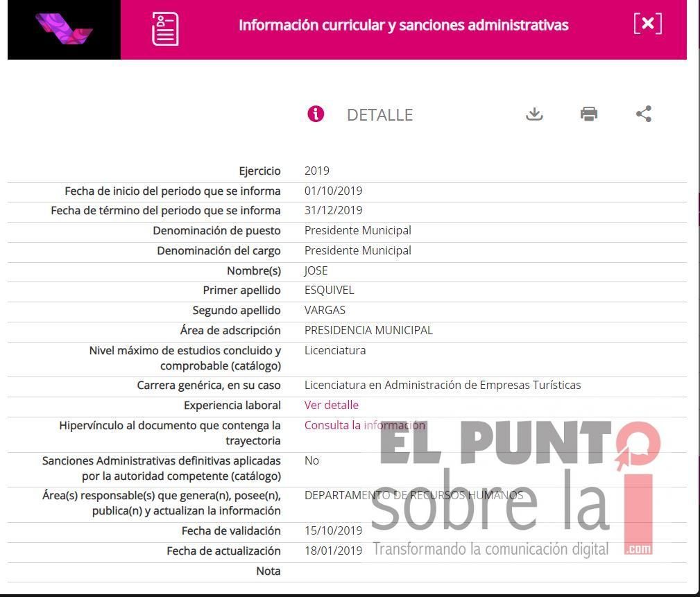The image size is (700, 597).
Task: Click the 'Carrera genérica, en su caso' label
Action: 209,386
